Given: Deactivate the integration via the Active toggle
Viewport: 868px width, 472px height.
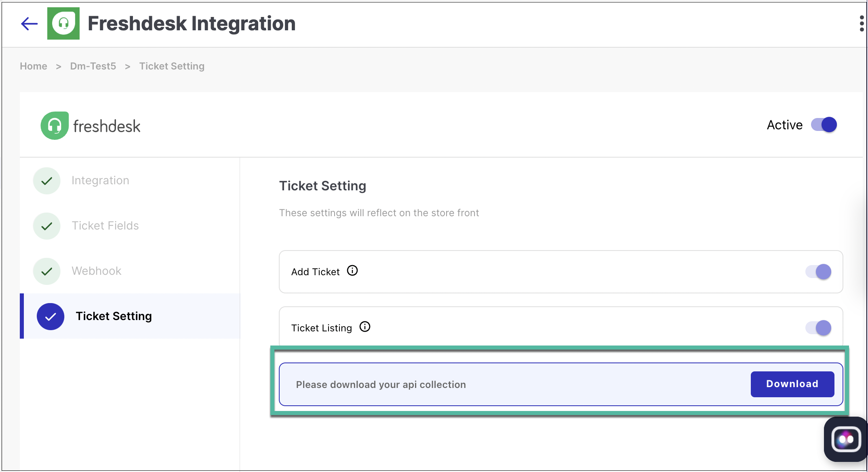Looking at the screenshot, I should [x=824, y=124].
